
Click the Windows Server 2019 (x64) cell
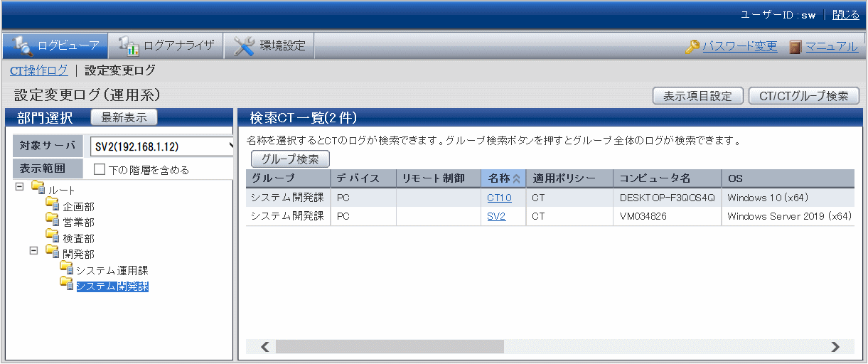click(788, 216)
